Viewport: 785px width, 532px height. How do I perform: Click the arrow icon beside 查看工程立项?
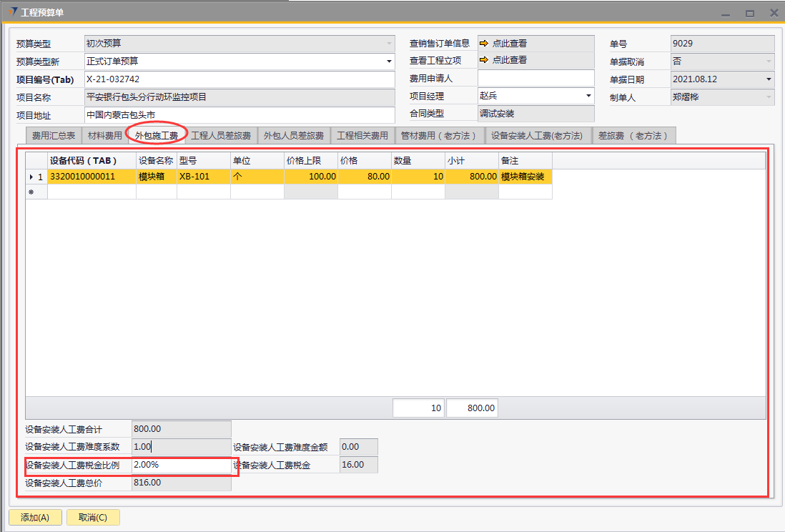click(x=484, y=60)
